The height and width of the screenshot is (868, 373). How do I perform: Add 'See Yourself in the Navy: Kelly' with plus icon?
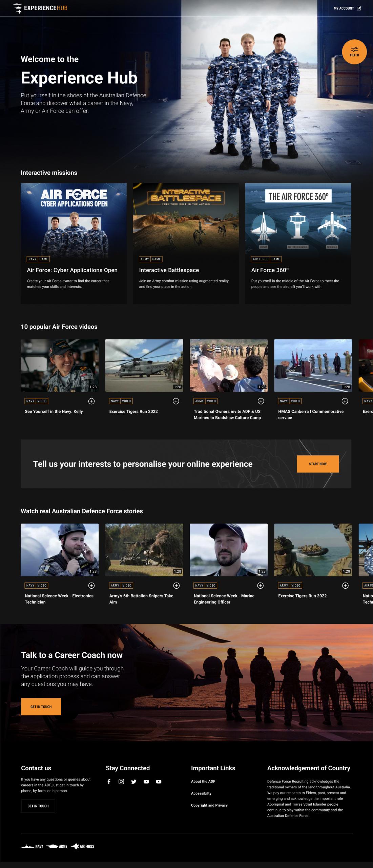pyautogui.click(x=91, y=401)
